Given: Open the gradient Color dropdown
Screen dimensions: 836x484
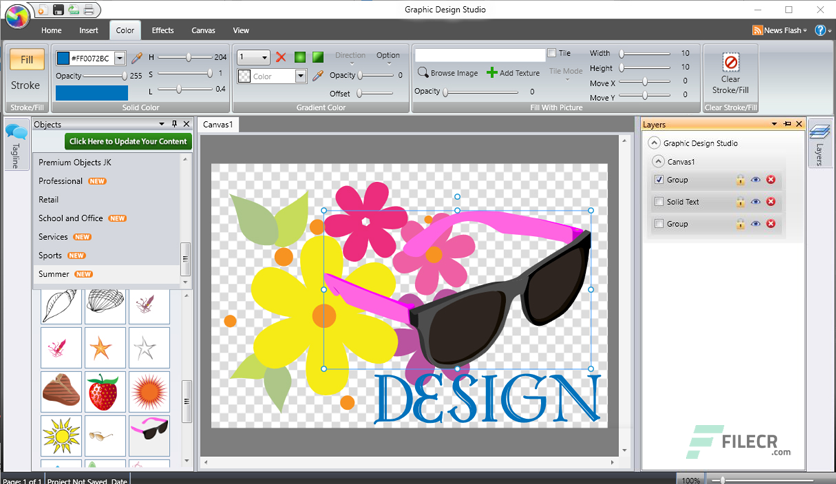Looking at the screenshot, I should (301, 76).
